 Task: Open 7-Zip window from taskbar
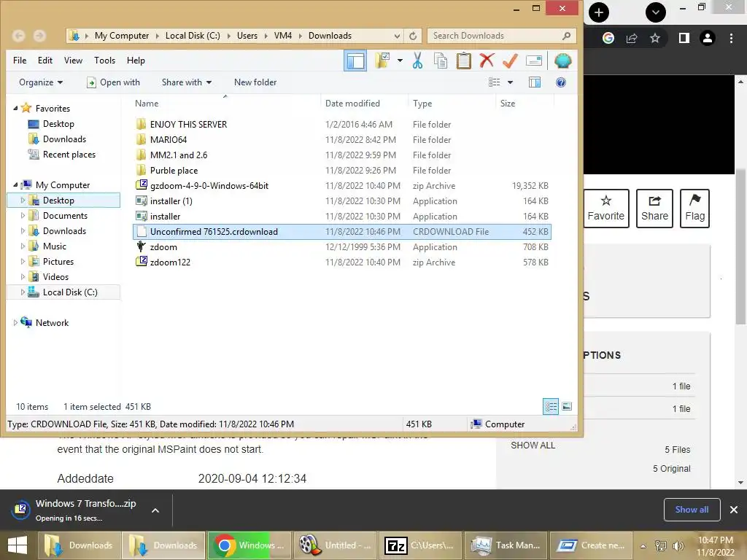coord(419,545)
